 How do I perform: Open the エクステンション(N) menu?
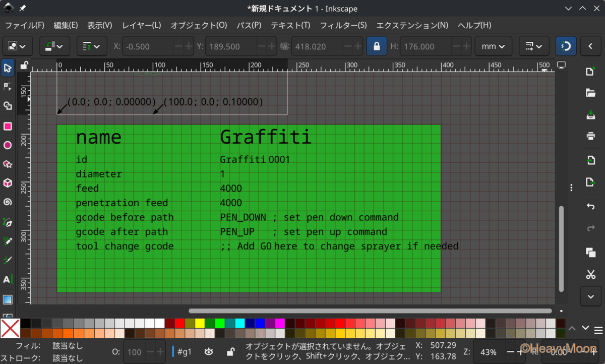412,25
